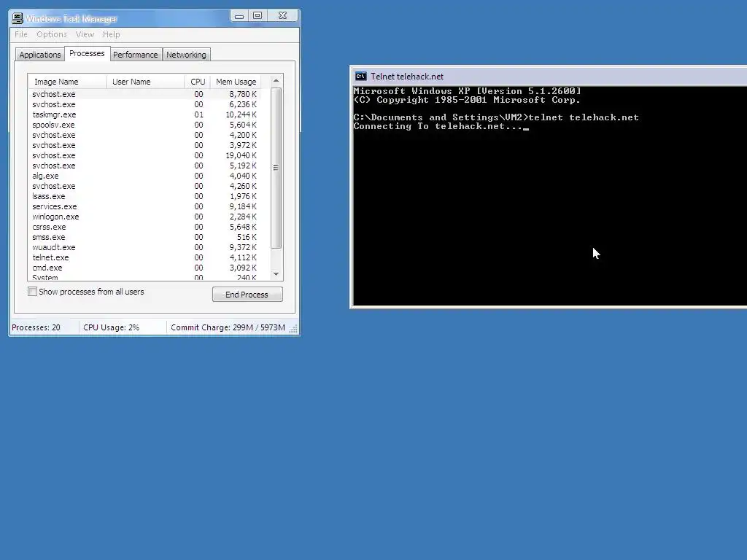Select the smss.exe process
The image size is (747, 560).
pyautogui.click(x=145, y=237)
